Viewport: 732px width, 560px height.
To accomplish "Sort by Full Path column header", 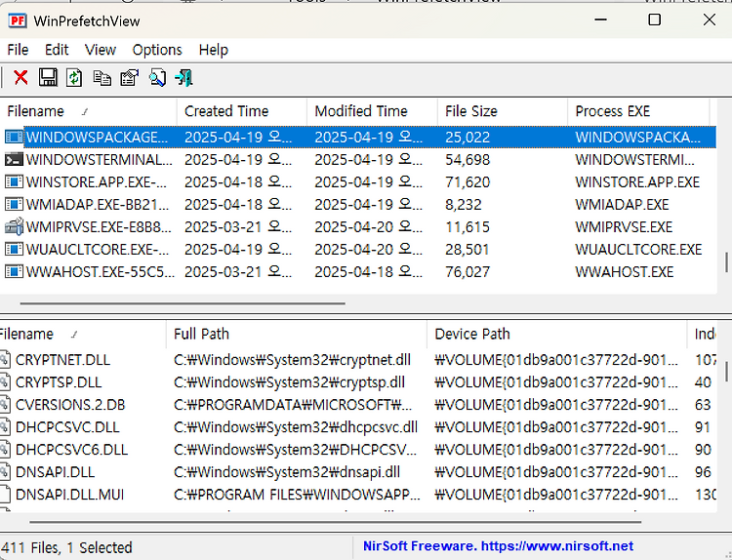I will point(297,334).
